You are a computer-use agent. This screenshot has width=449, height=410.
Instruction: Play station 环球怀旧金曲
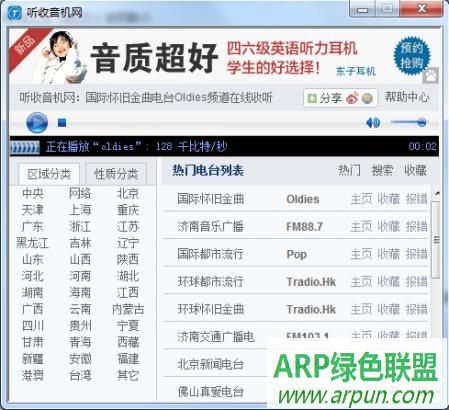pos(210,309)
